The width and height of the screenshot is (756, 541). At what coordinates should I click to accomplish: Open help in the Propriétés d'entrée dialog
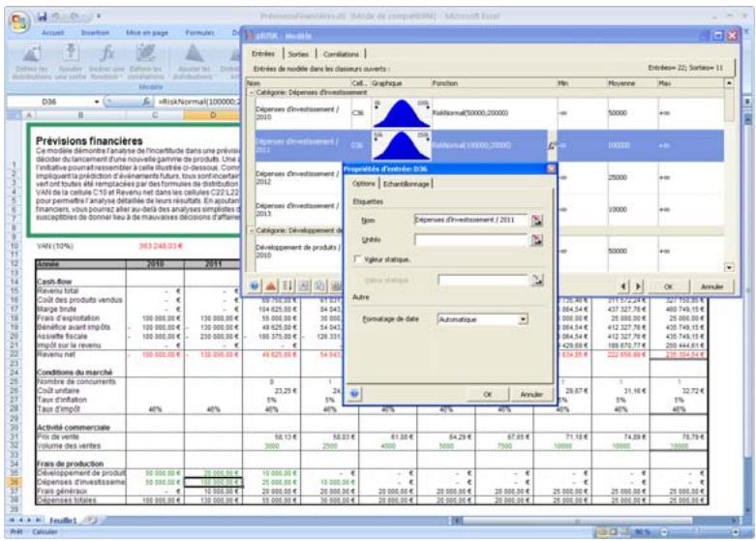pos(355,394)
